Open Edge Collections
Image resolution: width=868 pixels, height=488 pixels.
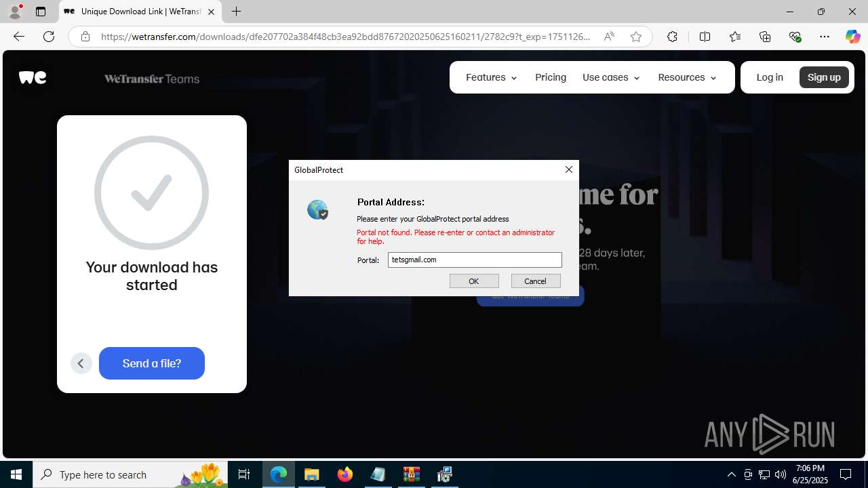[765, 37]
